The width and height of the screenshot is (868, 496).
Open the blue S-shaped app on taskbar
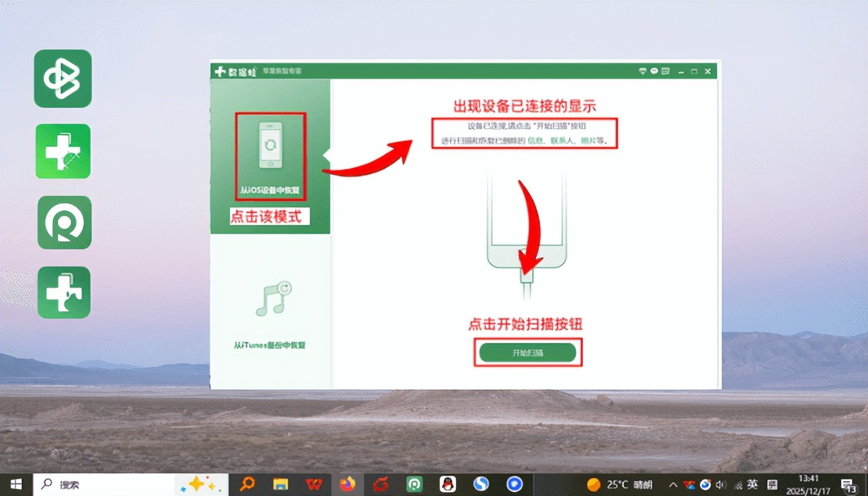[481, 484]
